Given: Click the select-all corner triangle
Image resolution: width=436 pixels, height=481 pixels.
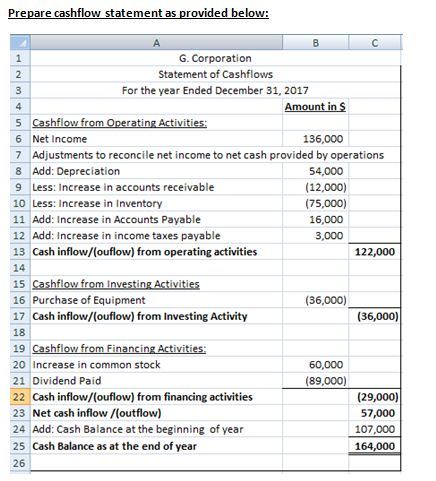Looking at the screenshot, I should (x=20, y=43).
